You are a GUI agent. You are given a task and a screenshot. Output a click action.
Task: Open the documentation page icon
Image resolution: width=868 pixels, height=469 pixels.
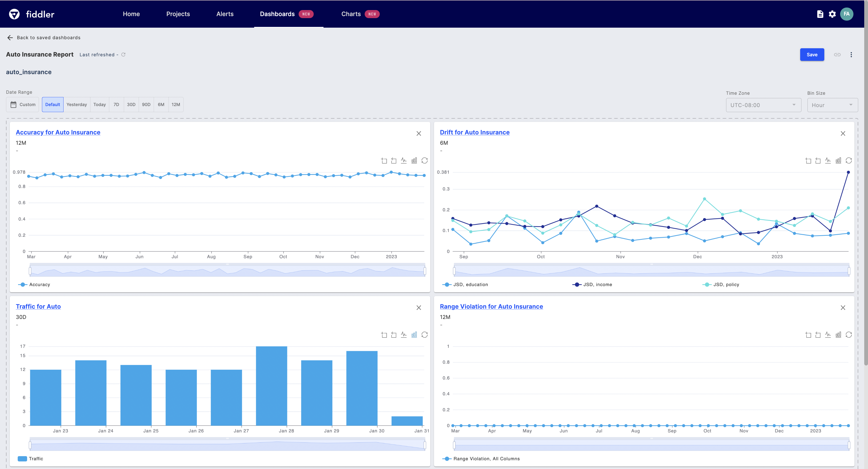(820, 14)
